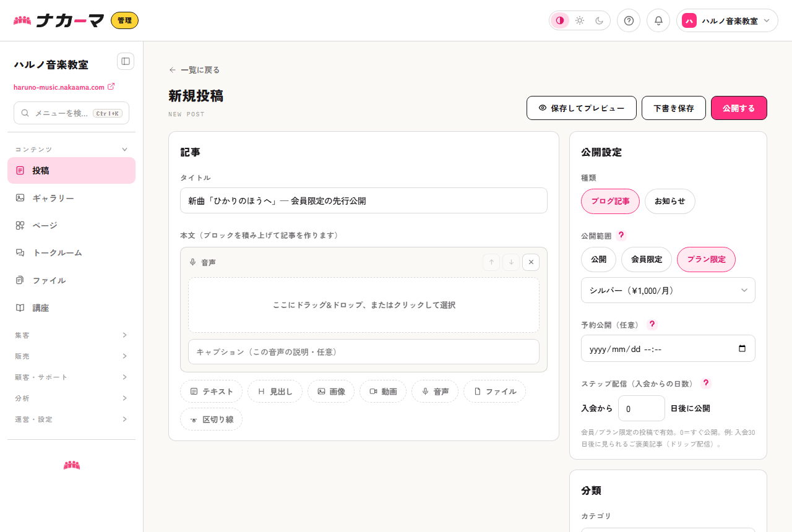The image size is (792, 532).
Task: Switch to auto contrast theme mode
Action: coord(560,20)
